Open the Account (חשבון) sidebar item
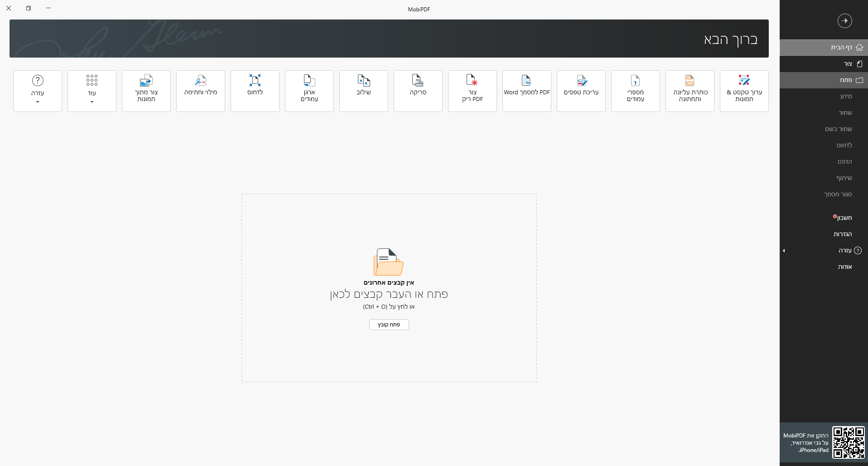Image resolution: width=868 pixels, height=466 pixels. (844, 218)
